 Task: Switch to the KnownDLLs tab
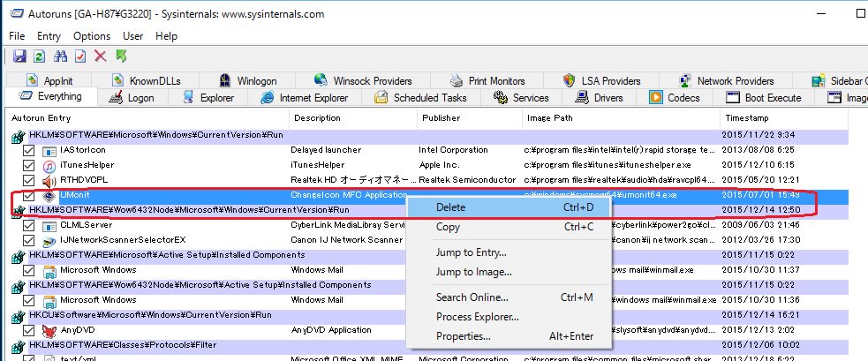(147, 81)
